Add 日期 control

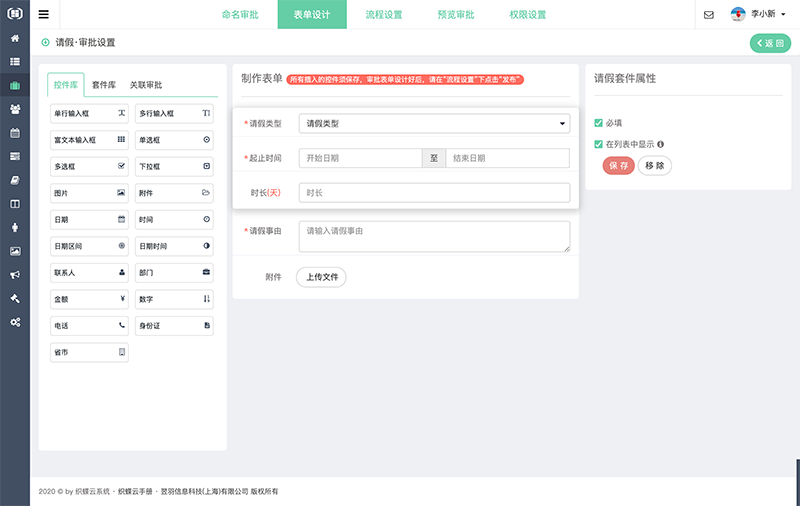pos(89,219)
